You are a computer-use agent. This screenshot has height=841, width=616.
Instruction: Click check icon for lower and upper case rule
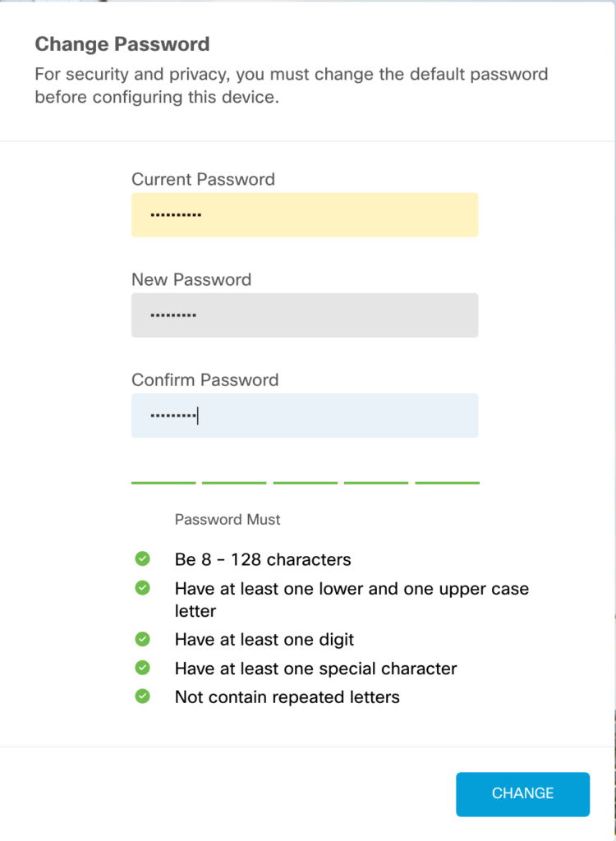142,588
